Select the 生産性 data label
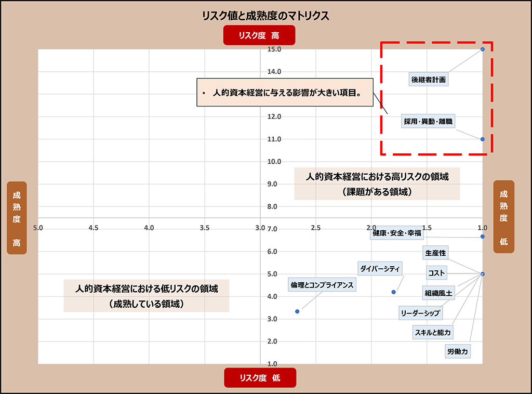This screenshot has width=532, height=394. pyautogui.click(x=435, y=253)
